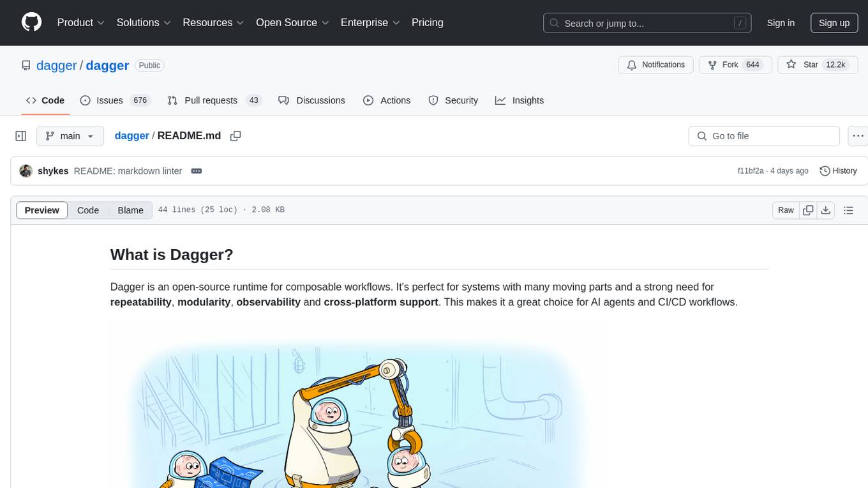Click the Notifications bell button

click(656, 65)
